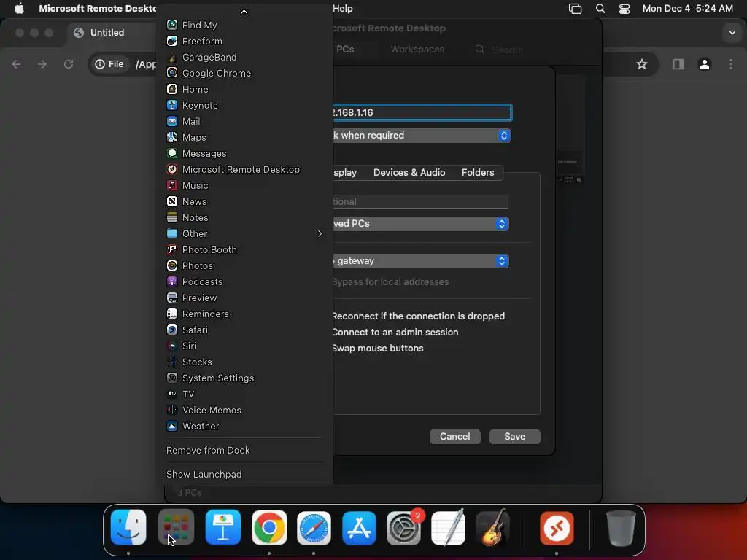The image size is (747, 560).
Task: Select System Settings in the app list
Action: pyautogui.click(x=244, y=378)
